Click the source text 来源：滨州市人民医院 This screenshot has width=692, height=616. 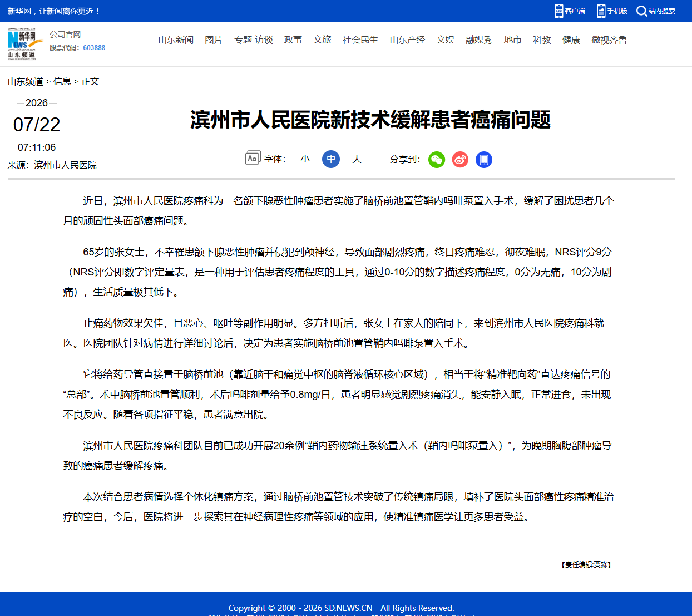tap(52, 165)
